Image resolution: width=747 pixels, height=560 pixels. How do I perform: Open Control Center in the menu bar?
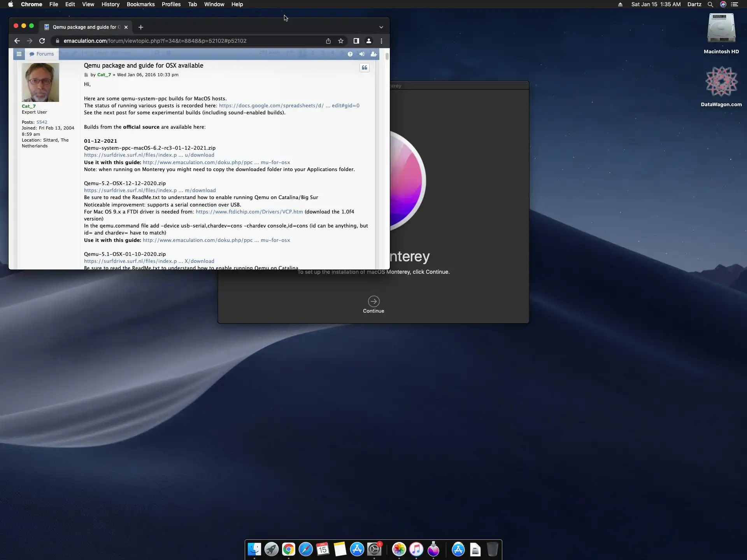coord(735,4)
